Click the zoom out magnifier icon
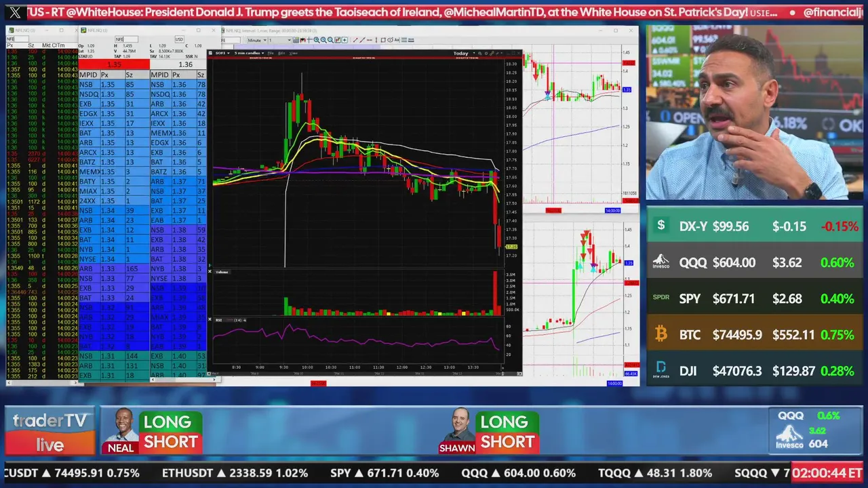The height and width of the screenshot is (488, 868). 323,40
